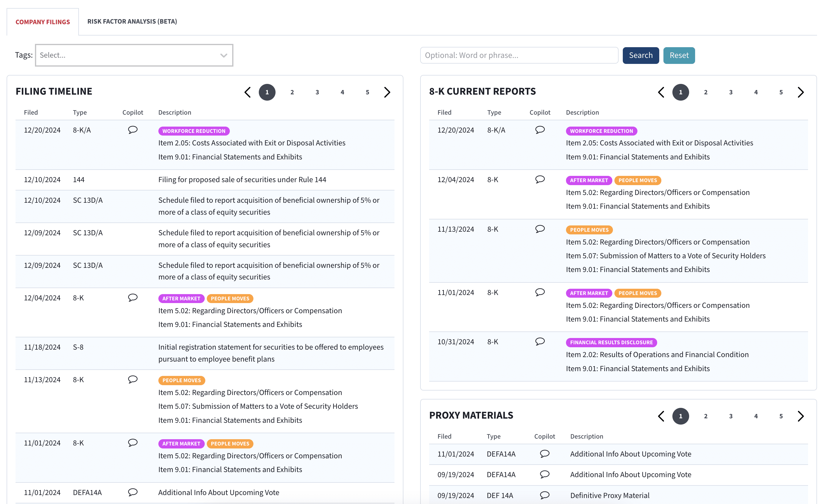Viewport: 826px width, 504px height.
Task: Select page 1 in Filing Timeline pagination
Action: (267, 92)
